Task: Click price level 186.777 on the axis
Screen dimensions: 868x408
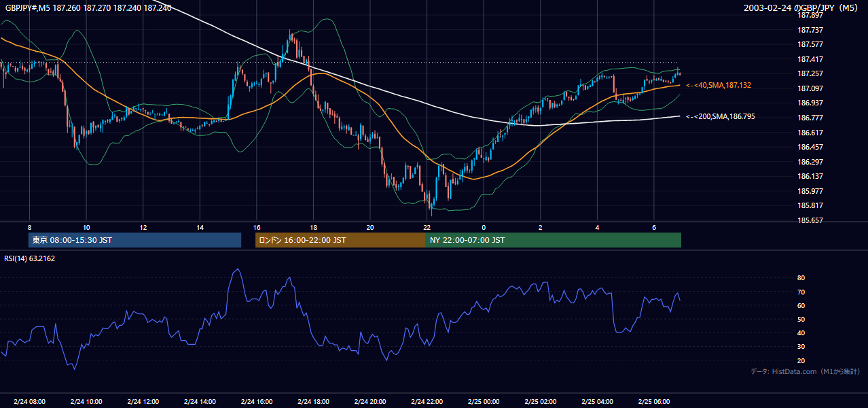Action: tap(810, 118)
